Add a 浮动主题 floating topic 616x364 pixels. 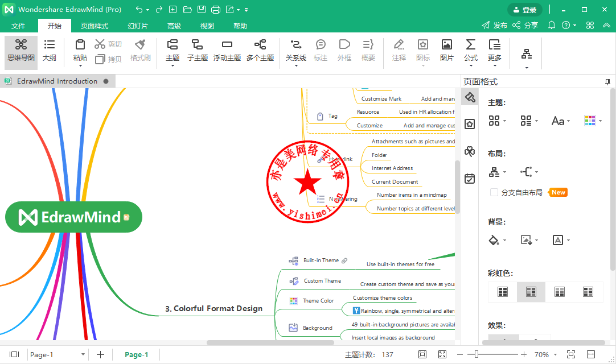coord(227,50)
